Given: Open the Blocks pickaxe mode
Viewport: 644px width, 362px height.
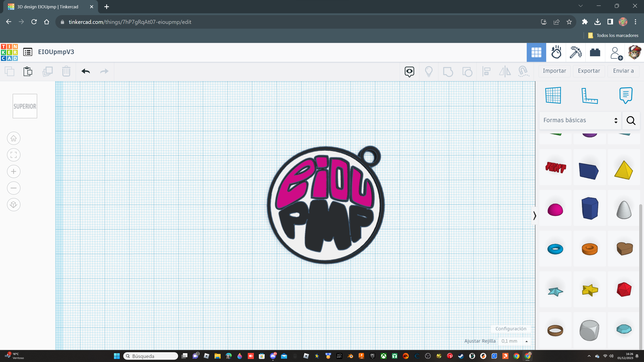Looking at the screenshot, I should click(x=576, y=52).
